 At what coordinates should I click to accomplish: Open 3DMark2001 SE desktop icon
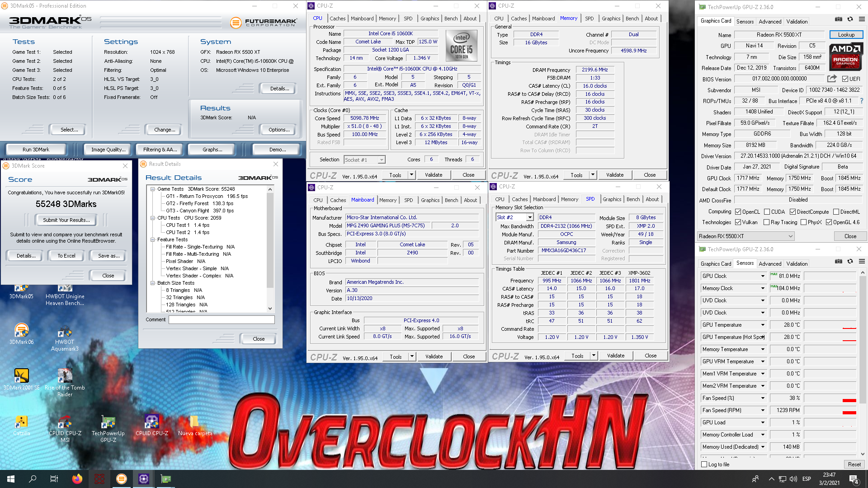point(21,380)
